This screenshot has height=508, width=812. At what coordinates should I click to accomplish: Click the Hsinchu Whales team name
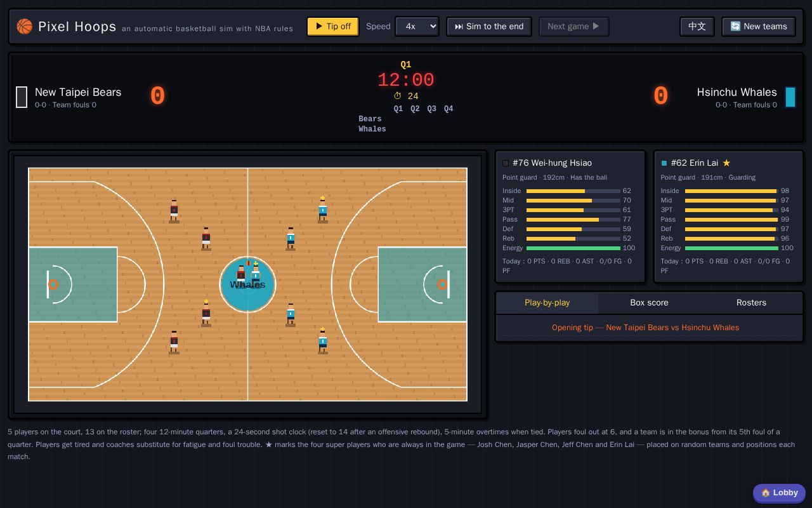tap(737, 92)
